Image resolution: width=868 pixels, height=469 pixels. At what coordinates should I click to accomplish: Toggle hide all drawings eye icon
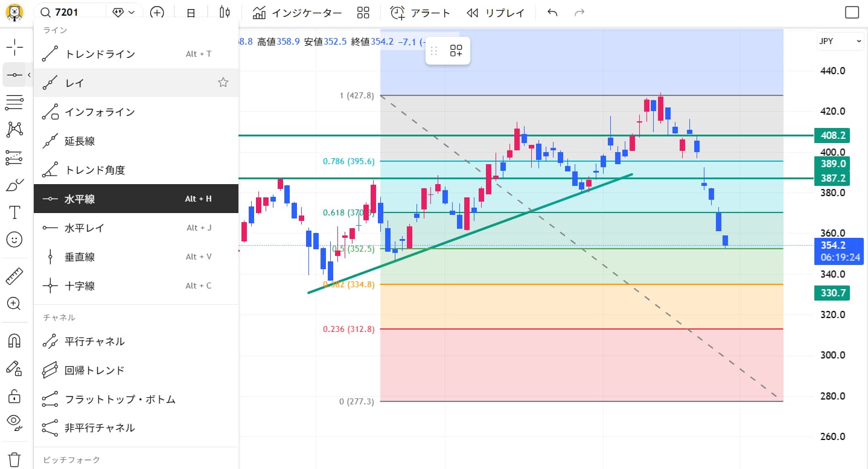click(14, 421)
